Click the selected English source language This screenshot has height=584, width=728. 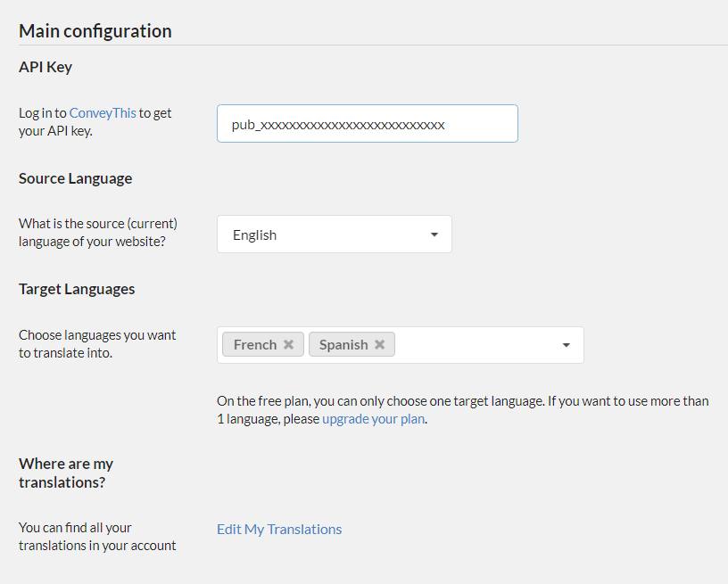(255, 235)
